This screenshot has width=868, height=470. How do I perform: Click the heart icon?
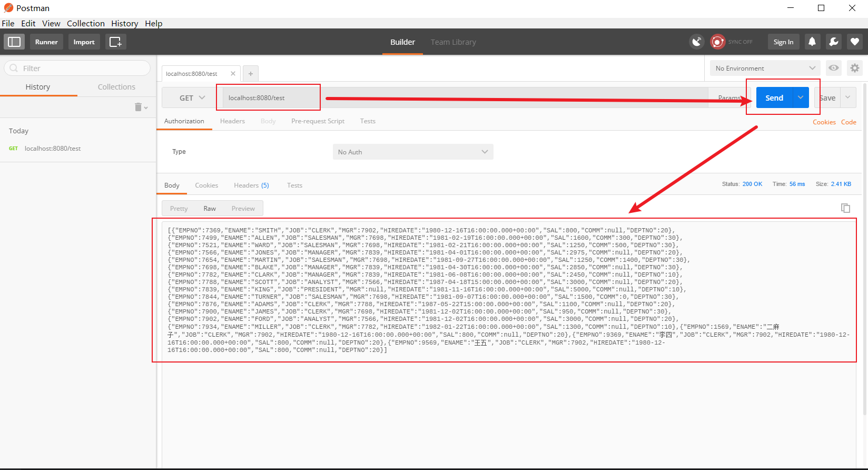[855, 42]
